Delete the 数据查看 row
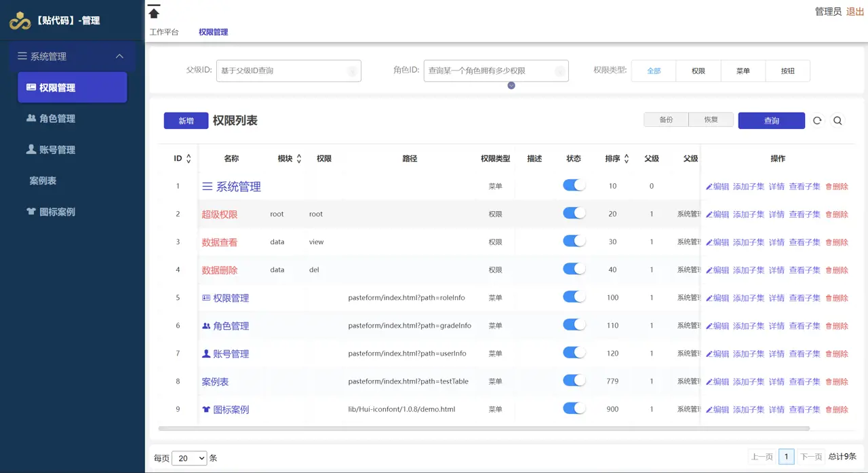This screenshot has height=473, width=868. click(837, 242)
